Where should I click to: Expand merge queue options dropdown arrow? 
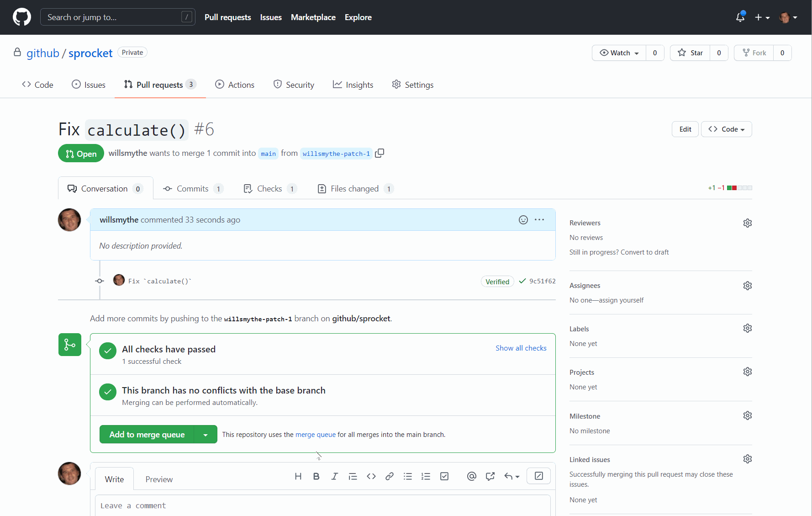pos(206,435)
